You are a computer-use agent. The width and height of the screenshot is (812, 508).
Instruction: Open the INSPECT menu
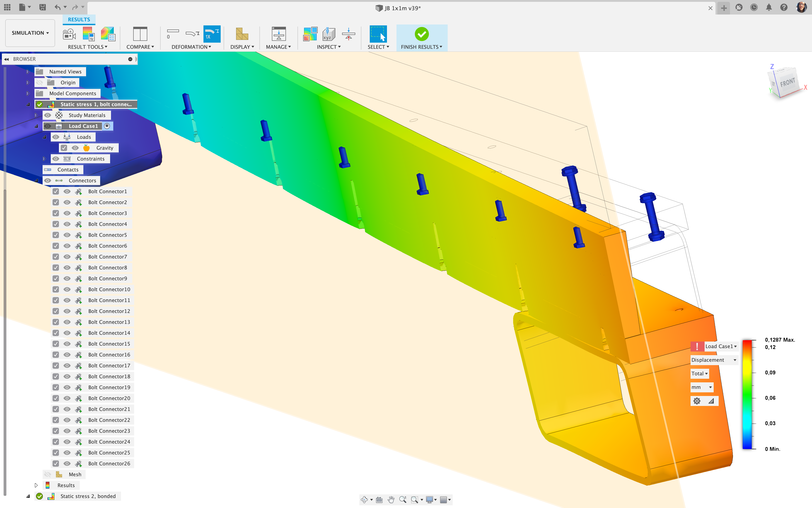(x=329, y=47)
